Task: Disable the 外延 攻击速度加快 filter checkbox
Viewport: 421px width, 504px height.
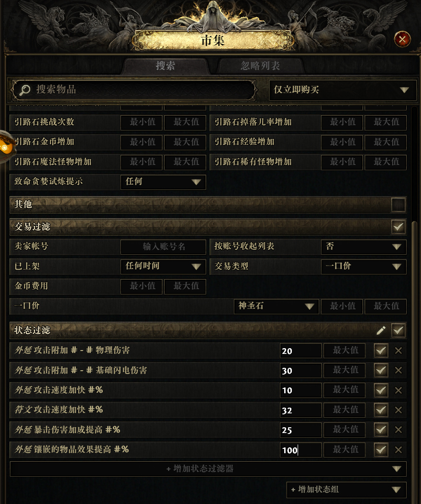Action: (x=381, y=390)
